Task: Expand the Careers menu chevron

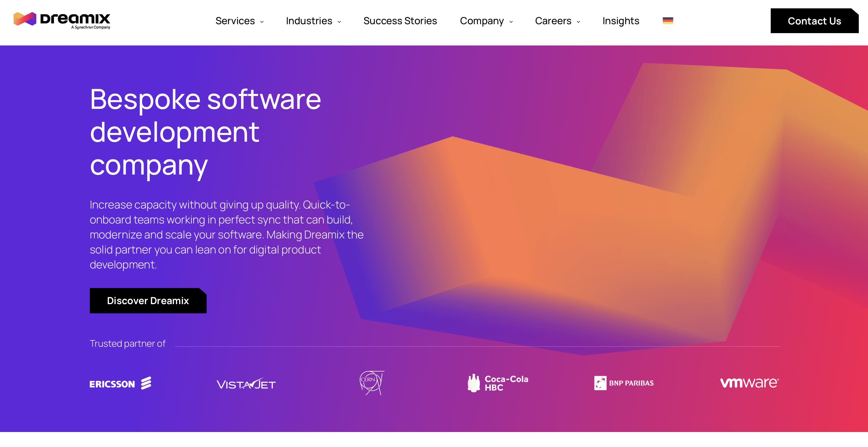Action: pyautogui.click(x=578, y=22)
